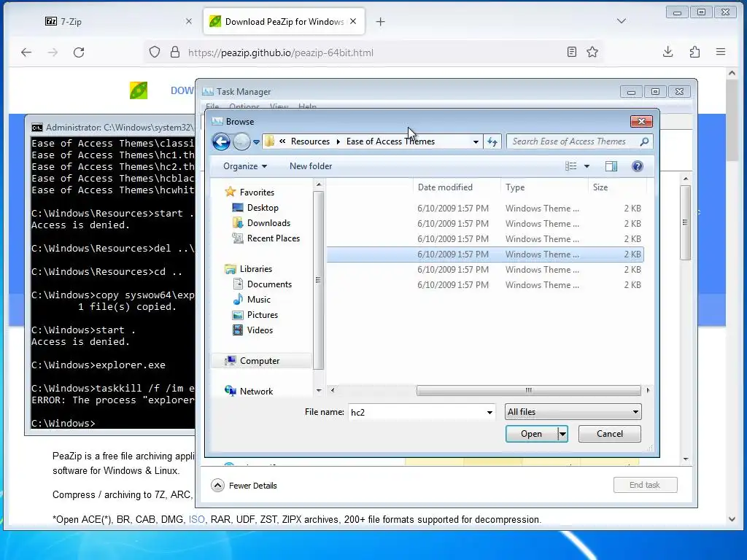Select the first Windows Theme file row

point(485,208)
